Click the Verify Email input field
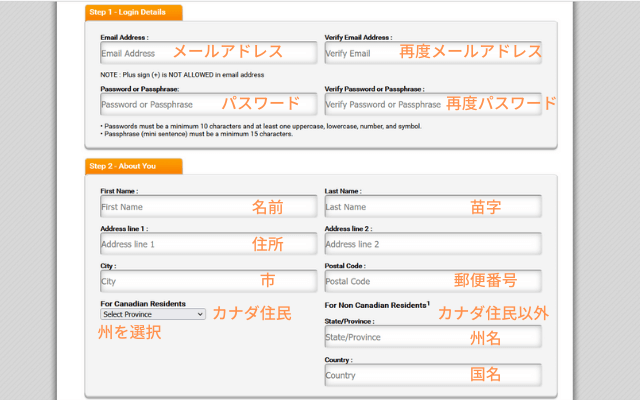Viewport: 640px width, 400px height. [x=433, y=53]
